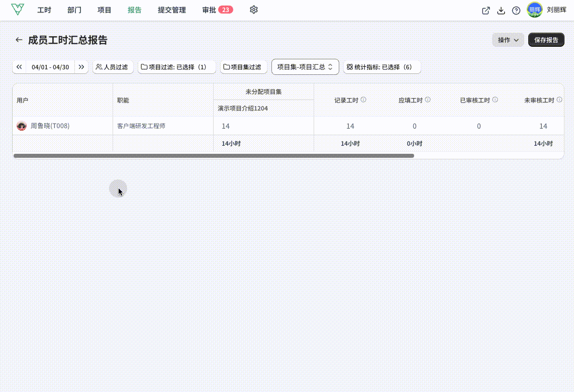The height and width of the screenshot is (392, 574).
Task: Click info icon beside 未审核工时
Action: (x=559, y=100)
